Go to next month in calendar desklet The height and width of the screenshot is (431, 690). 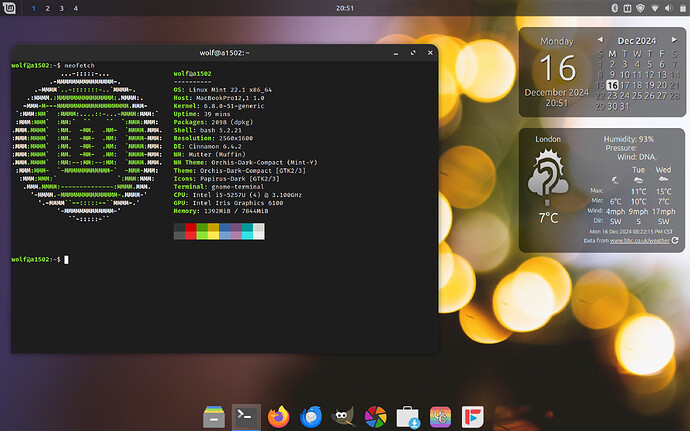point(674,40)
